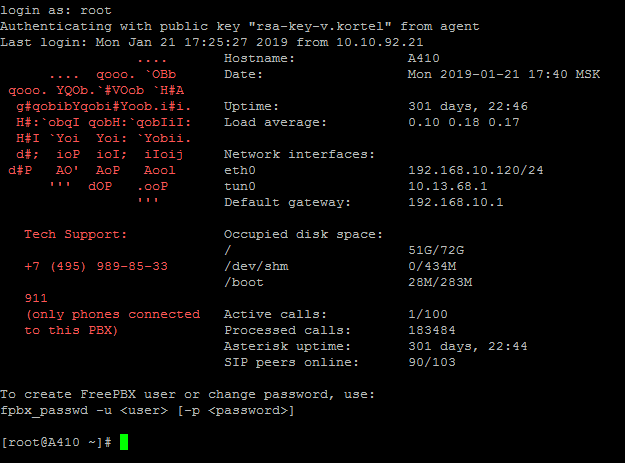Image resolution: width=625 pixels, height=463 pixels.
Task: Click the eth0 IP address 192.168.10.120/24
Action: (476, 170)
